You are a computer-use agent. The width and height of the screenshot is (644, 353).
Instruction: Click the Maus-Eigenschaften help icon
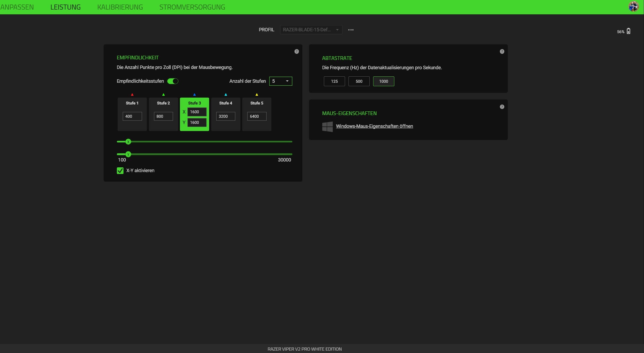pos(502,107)
